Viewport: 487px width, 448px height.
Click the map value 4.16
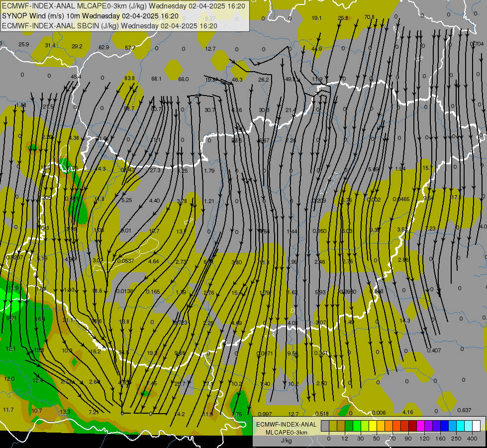coord(407,412)
